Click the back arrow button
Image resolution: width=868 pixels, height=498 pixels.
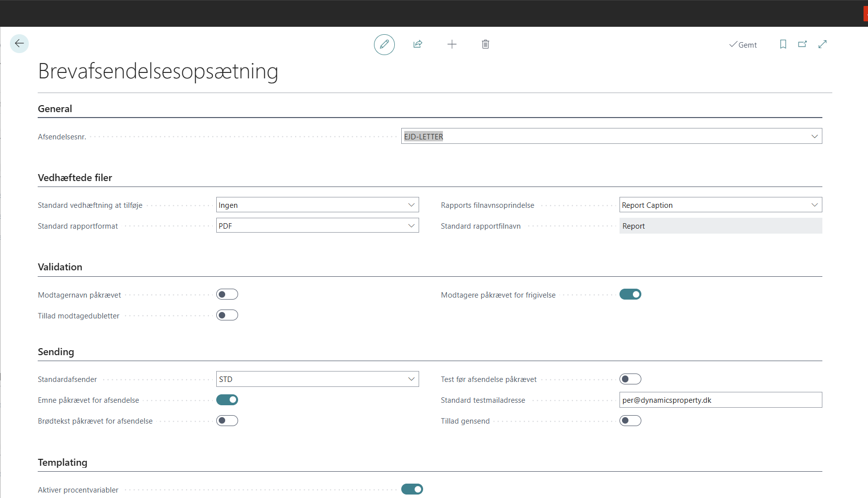tap(19, 44)
